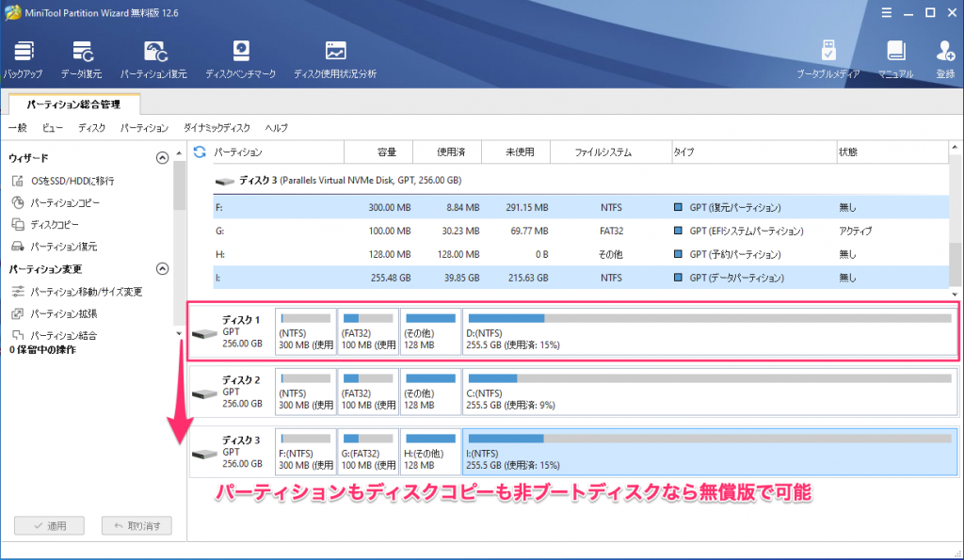Select H:(その他) 128 MB block on Disk 3
964x560 pixels.
430,452
